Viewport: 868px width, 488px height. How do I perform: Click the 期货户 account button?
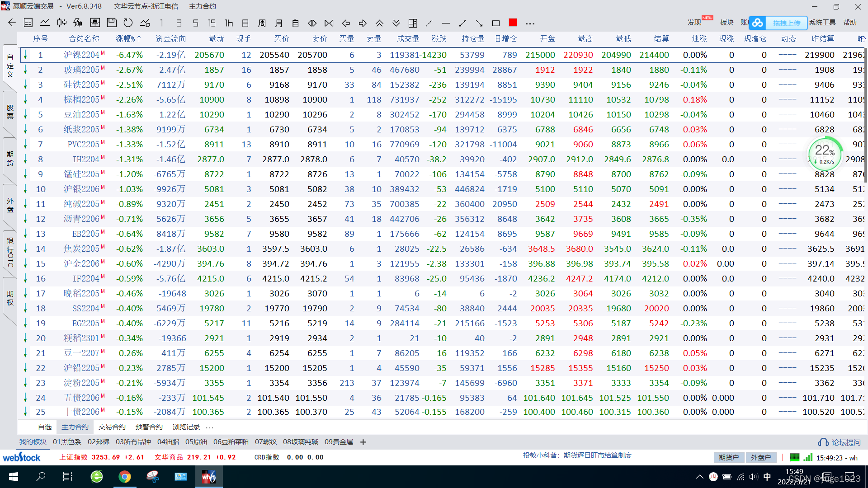point(729,457)
